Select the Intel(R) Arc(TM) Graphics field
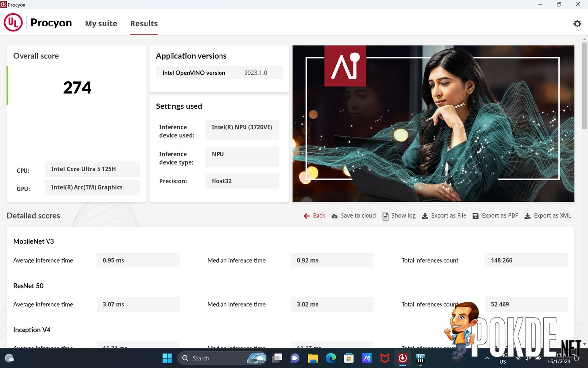Image resolution: width=588 pixels, height=368 pixels. point(92,187)
